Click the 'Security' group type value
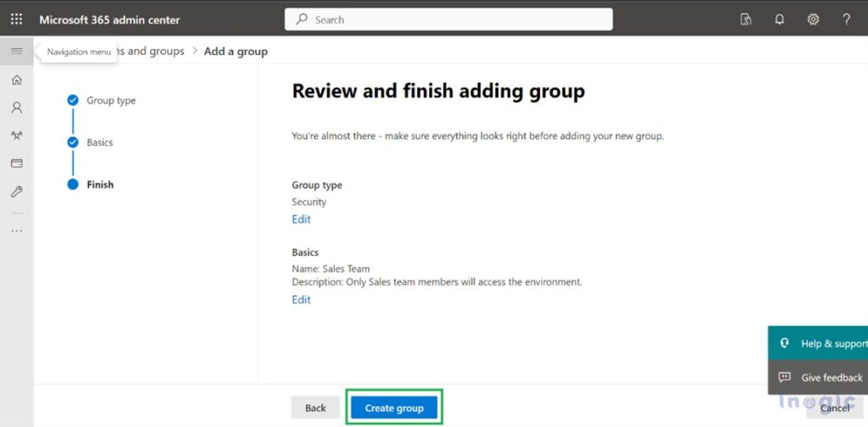Image resolution: width=868 pixels, height=427 pixels. [309, 202]
